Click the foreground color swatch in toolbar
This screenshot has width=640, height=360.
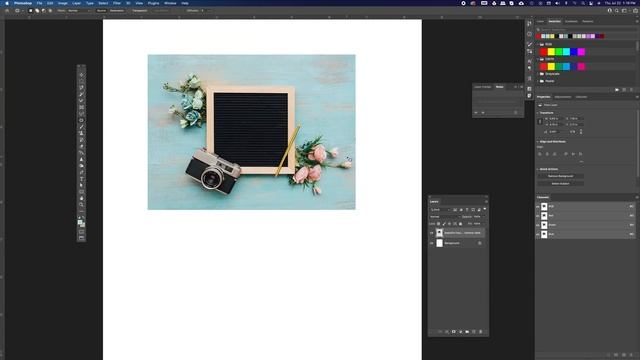click(x=80, y=222)
